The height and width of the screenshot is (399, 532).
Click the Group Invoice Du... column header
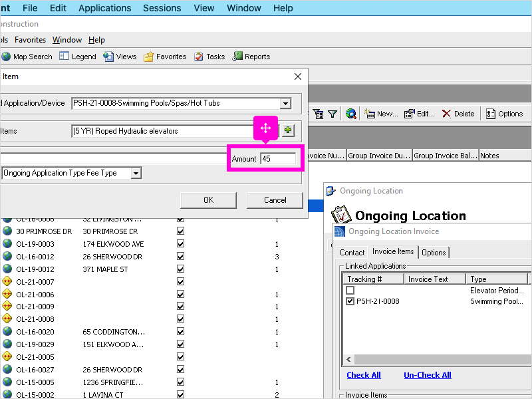coord(379,156)
